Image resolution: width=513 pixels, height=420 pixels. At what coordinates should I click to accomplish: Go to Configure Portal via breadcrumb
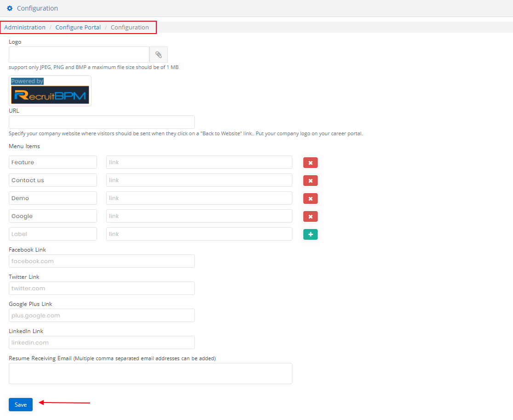click(78, 27)
